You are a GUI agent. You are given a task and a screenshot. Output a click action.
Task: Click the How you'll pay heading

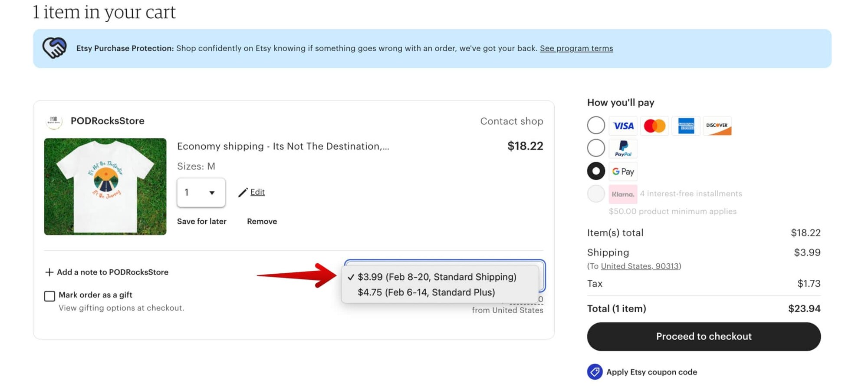[x=621, y=103]
